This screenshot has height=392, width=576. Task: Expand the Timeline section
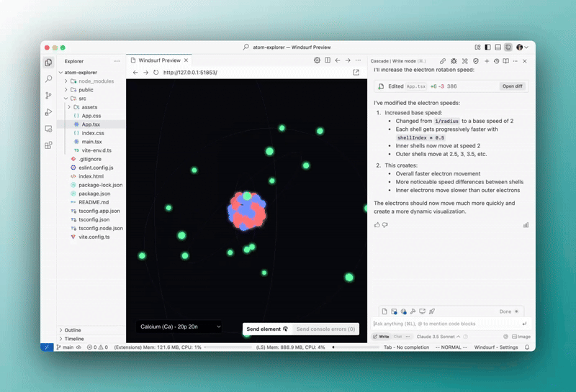pyautogui.click(x=92, y=339)
